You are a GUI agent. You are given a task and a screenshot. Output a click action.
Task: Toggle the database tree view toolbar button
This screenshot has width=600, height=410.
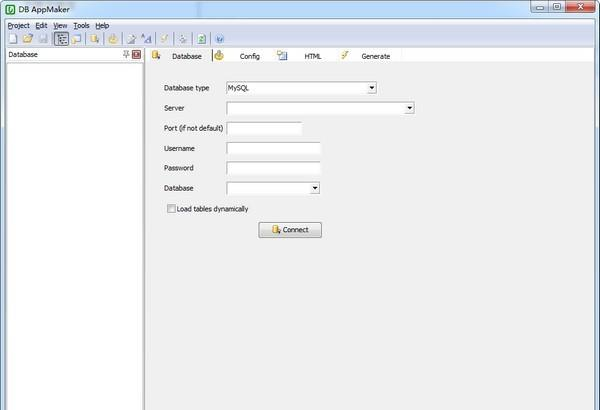[61, 39]
